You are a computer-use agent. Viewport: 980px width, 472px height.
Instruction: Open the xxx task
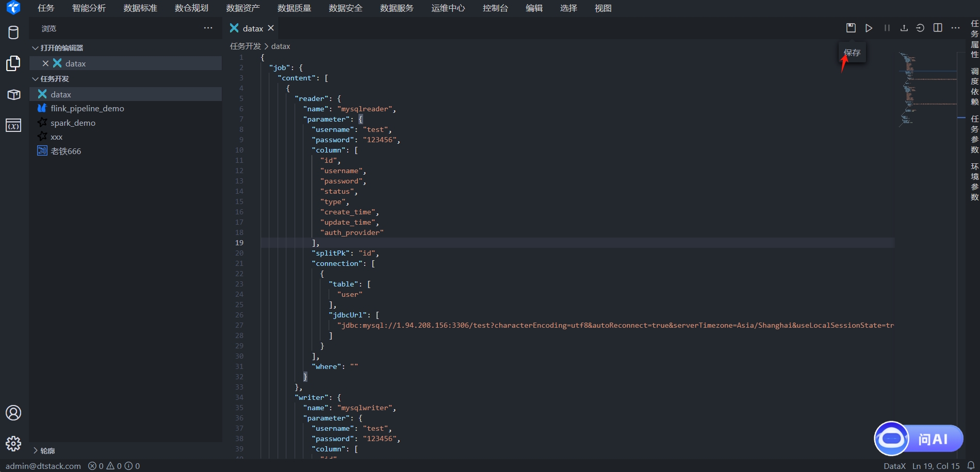125,137
